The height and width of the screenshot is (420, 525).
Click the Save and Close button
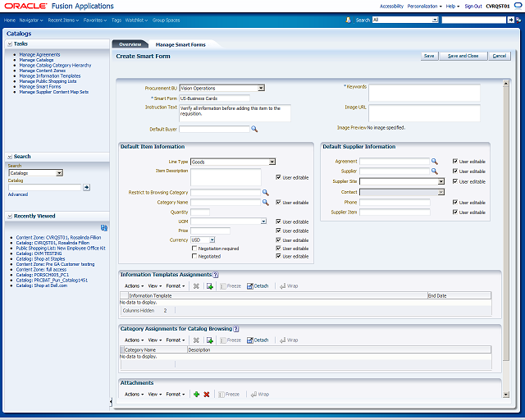[463, 56]
